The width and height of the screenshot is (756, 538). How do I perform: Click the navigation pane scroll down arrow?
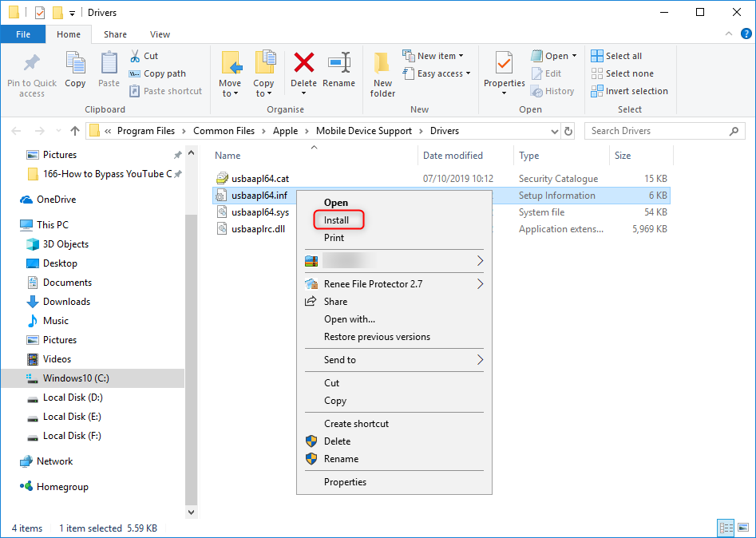click(192, 512)
